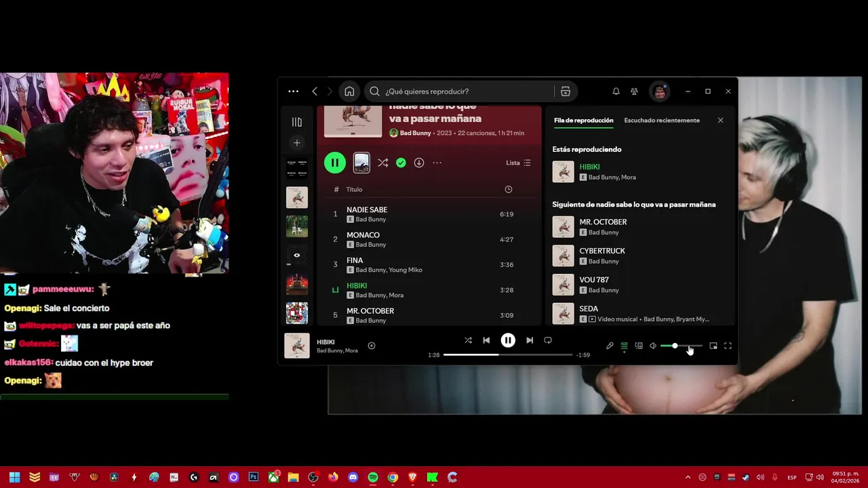Screen dimensions: 868x488
Task: Click the now playing album art thumbnail
Action: (297, 346)
